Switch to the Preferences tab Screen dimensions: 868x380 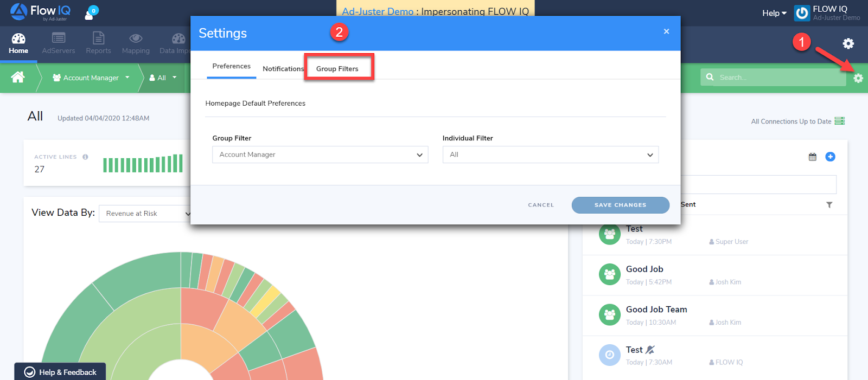point(232,66)
